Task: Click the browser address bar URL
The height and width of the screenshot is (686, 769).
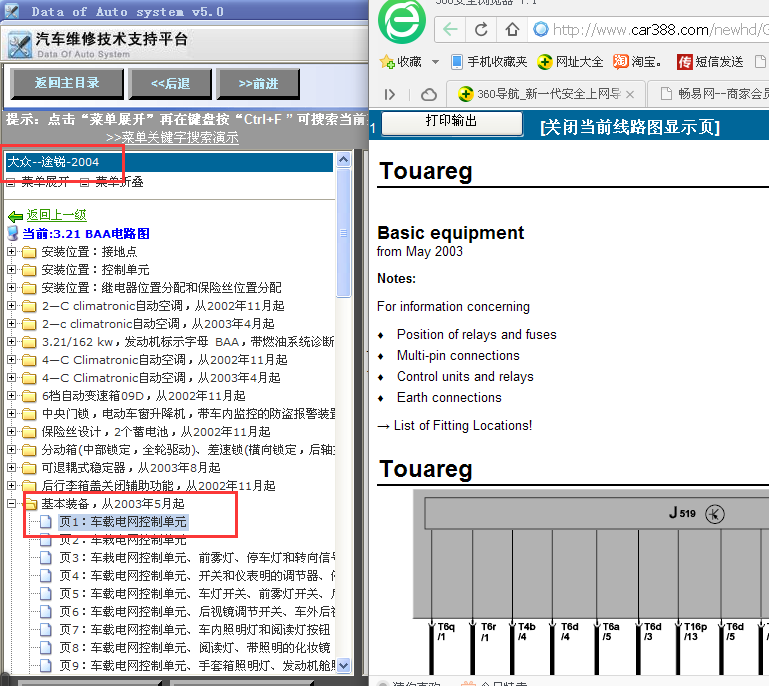Action: [x=660, y=30]
